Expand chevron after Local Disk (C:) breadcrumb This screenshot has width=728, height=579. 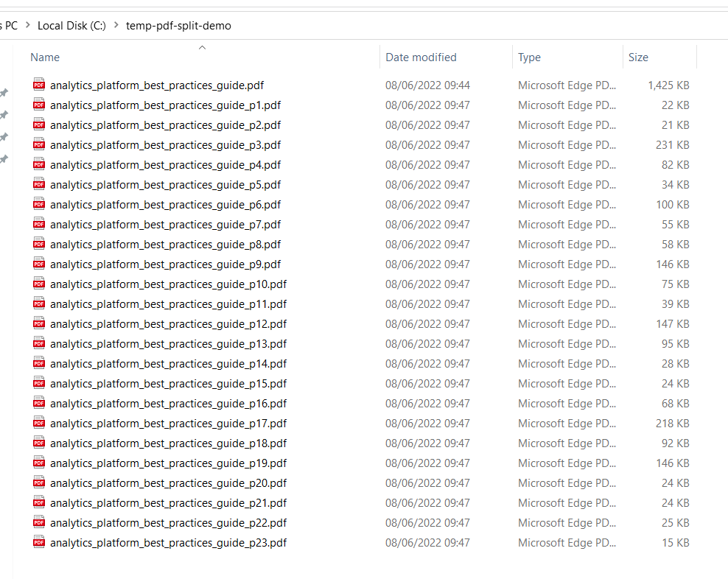click(116, 25)
